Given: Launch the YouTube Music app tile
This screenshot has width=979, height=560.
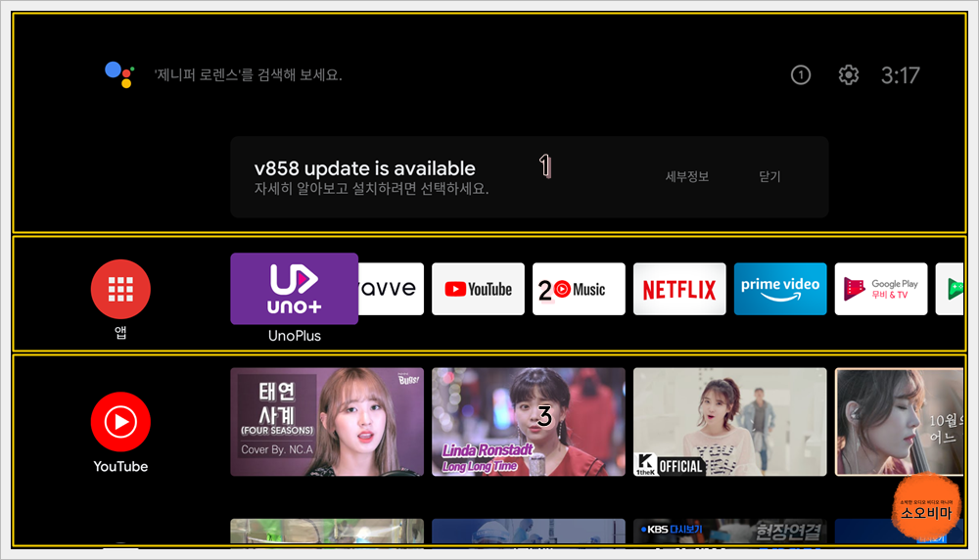Looking at the screenshot, I should pos(579,289).
